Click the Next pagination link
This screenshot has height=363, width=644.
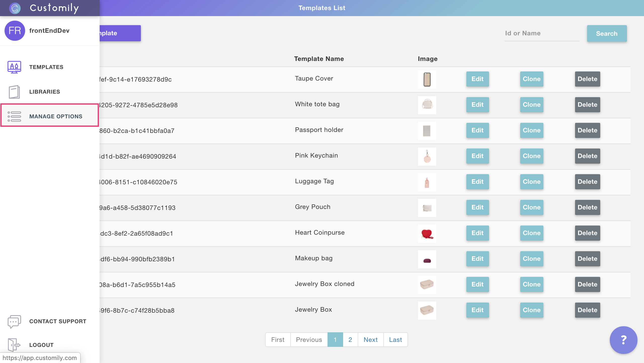tap(370, 340)
